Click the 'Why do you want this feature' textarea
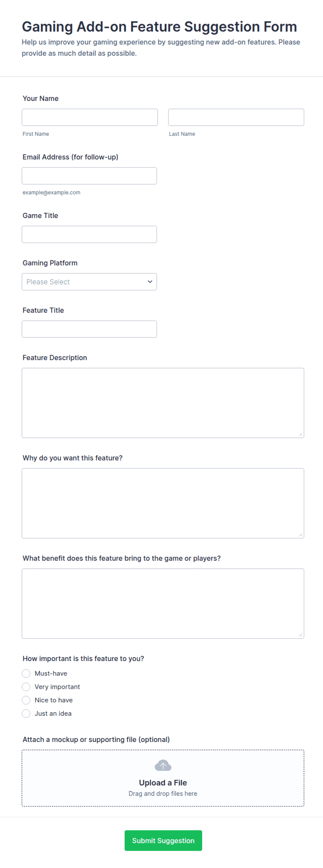The height and width of the screenshot is (868, 323). click(x=163, y=503)
